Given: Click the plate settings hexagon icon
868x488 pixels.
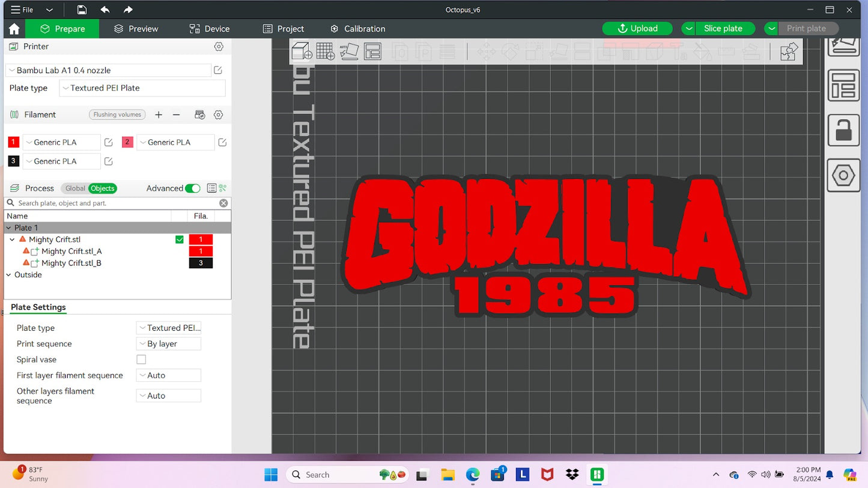Looking at the screenshot, I should click(x=843, y=175).
